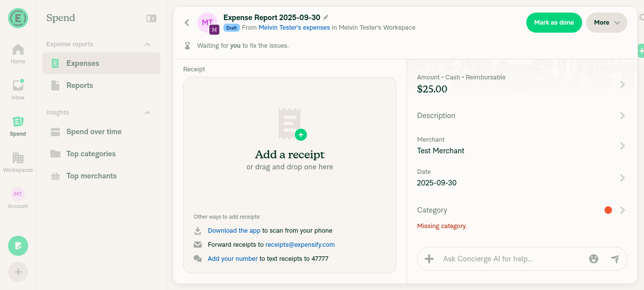Viewport: 644px width, 290px height.
Task: Open the Amount field chevron
Action: tap(622, 84)
